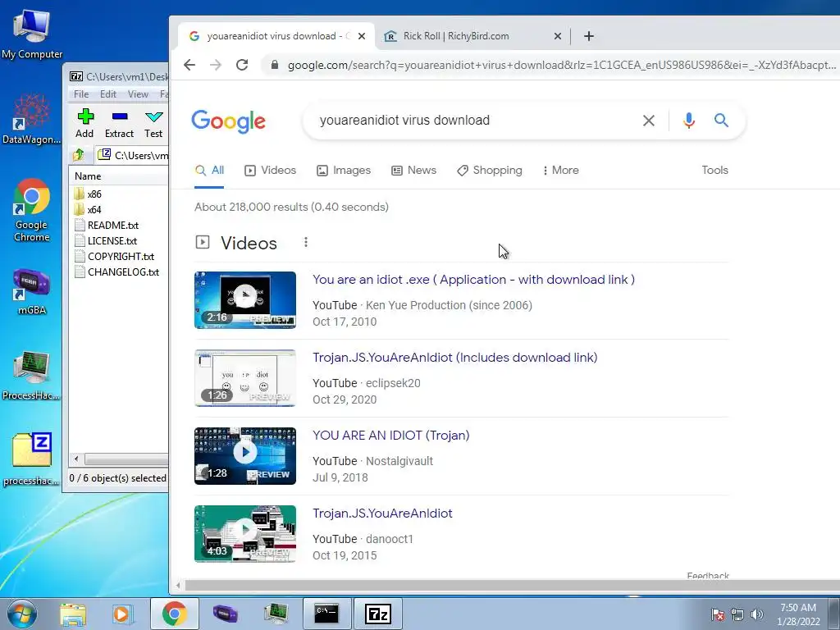The image size is (840, 630).
Task: Switch to Images results tab
Action: 344,171
